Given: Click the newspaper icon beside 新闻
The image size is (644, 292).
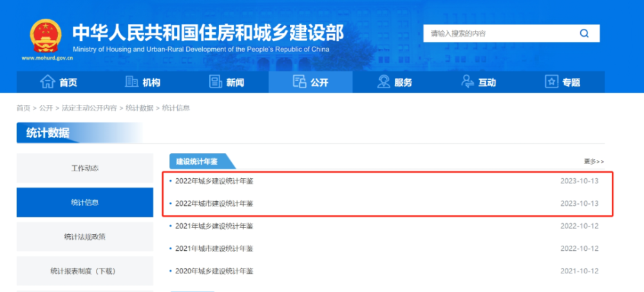Looking at the screenshot, I should (216, 82).
